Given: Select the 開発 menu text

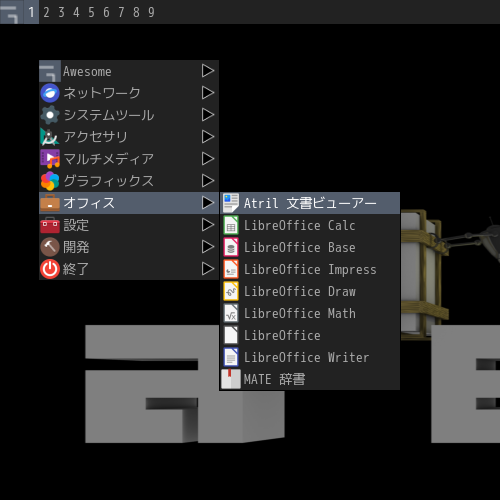Looking at the screenshot, I should pos(76,247).
